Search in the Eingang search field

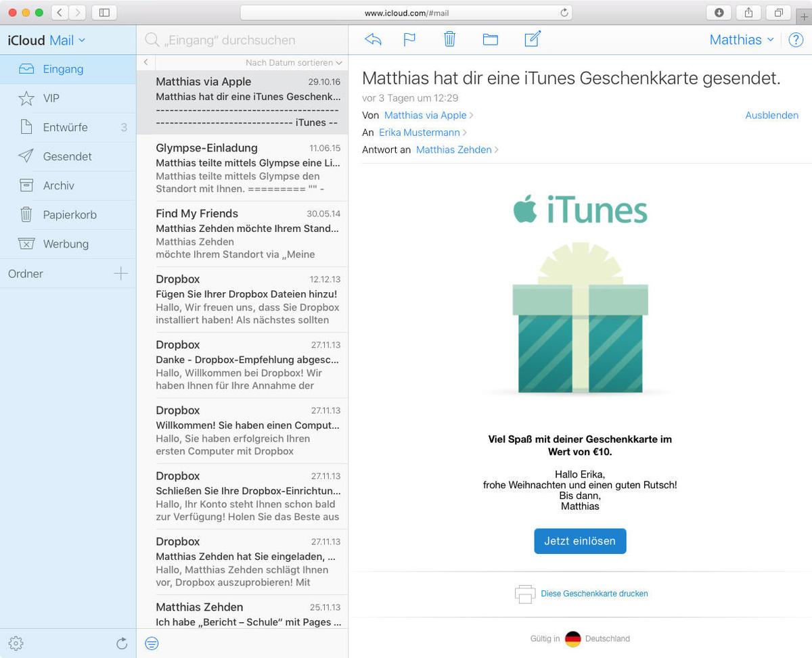(242, 40)
